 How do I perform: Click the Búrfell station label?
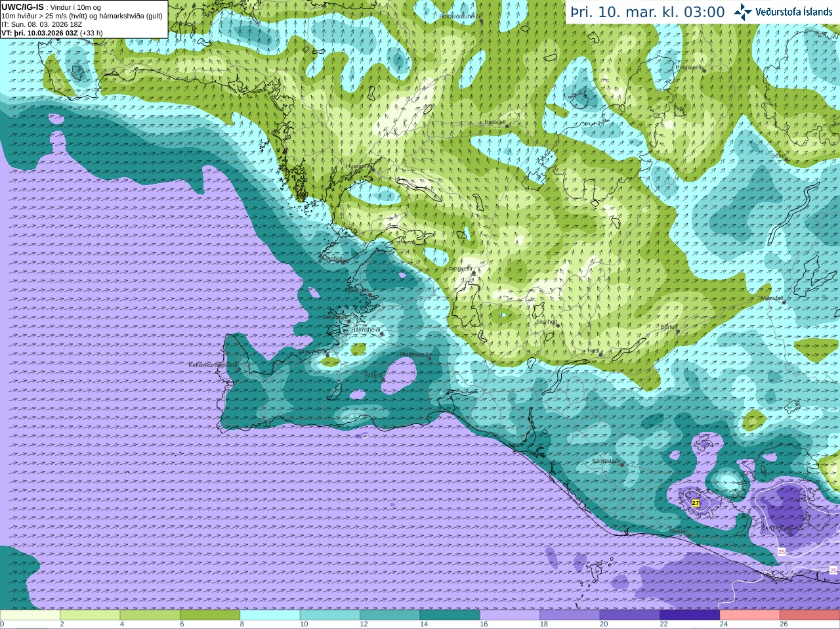point(669,326)
